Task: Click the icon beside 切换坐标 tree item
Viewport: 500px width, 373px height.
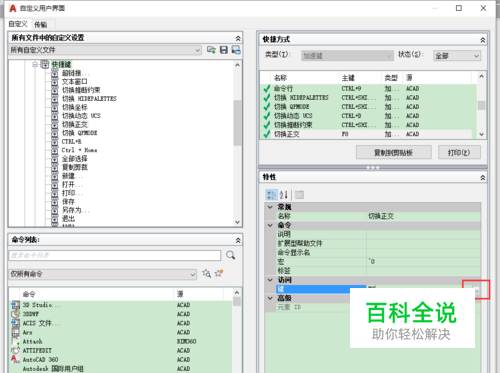Action: coord(55,107)
